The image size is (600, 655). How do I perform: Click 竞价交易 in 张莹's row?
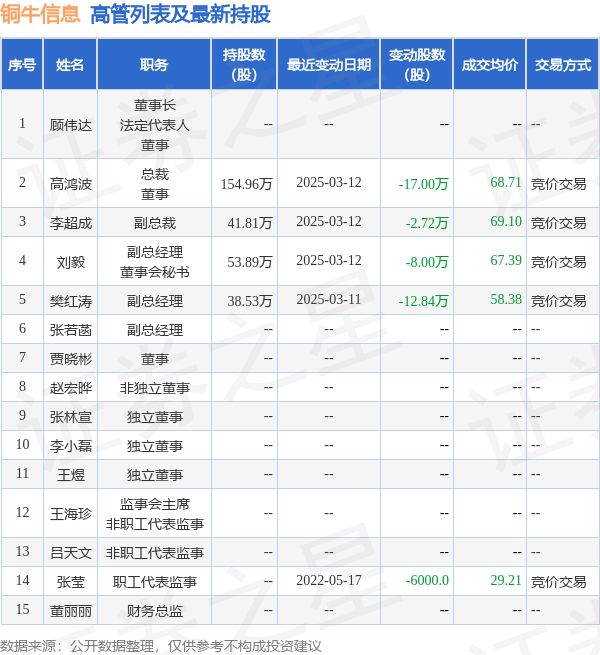[x=559, y=582]
